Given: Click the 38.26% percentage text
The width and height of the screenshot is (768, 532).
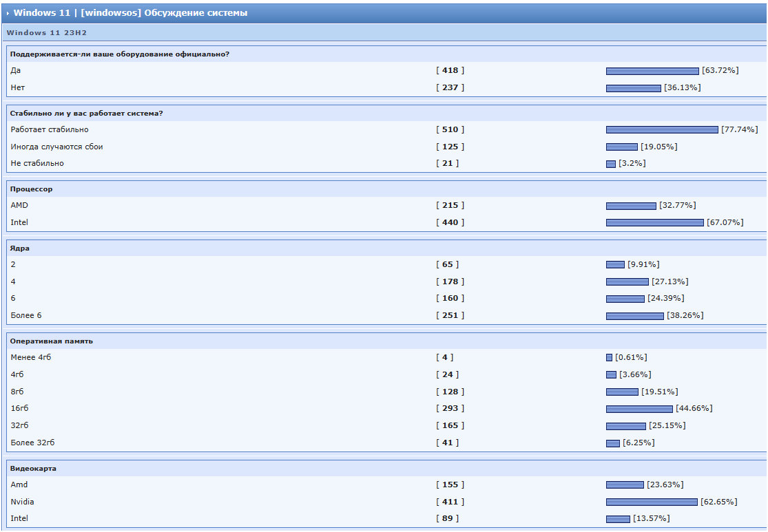Looking at the screenshot, I should tap(685, 316).
